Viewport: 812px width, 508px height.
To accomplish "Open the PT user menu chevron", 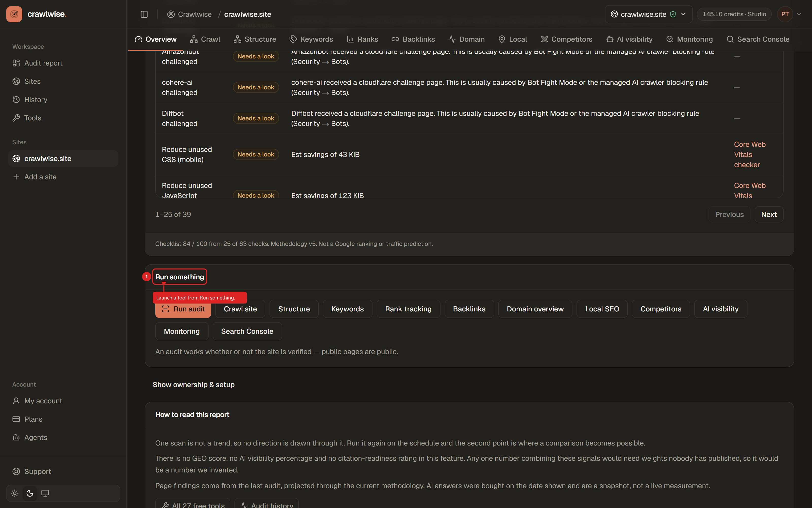I will point(799,14).
